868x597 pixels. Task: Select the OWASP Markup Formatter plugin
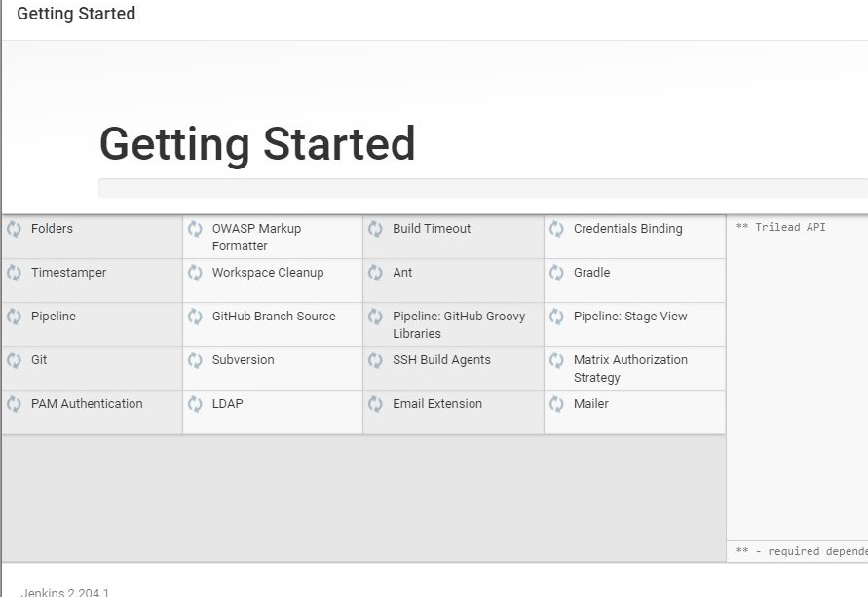256,237
